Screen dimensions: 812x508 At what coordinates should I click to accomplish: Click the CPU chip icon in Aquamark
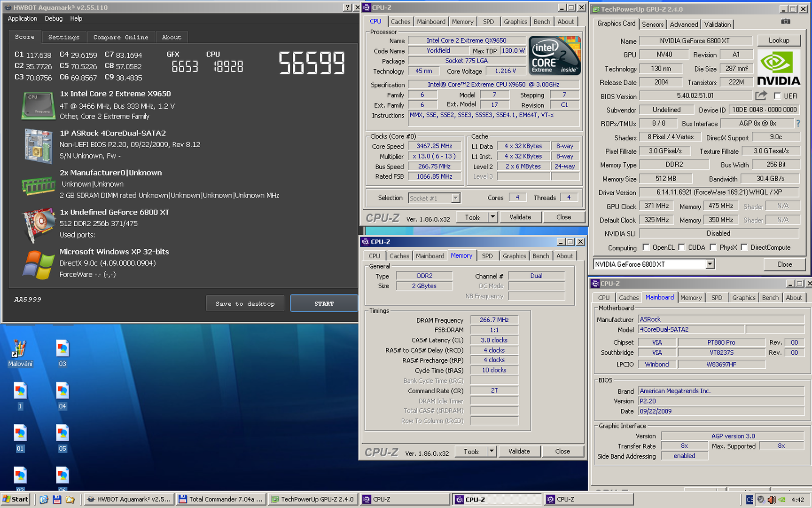click(x=39, y=105)
